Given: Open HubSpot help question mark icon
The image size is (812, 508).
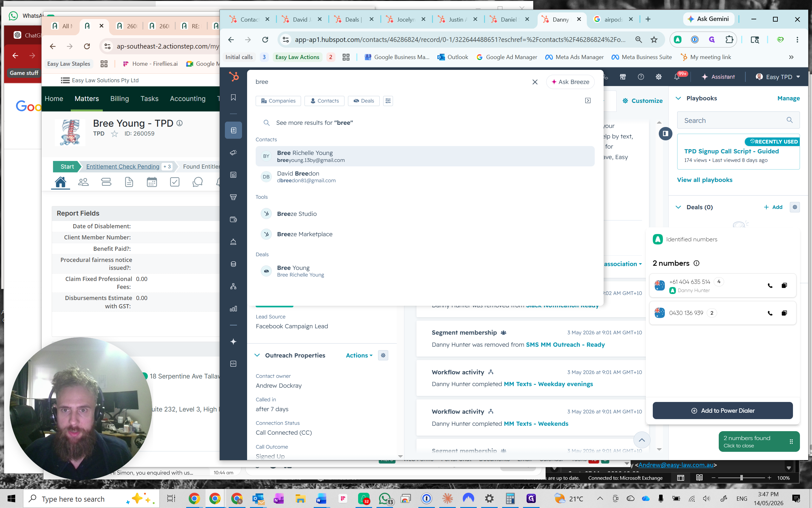Looking at the screenshot, I should coord(641,77).
